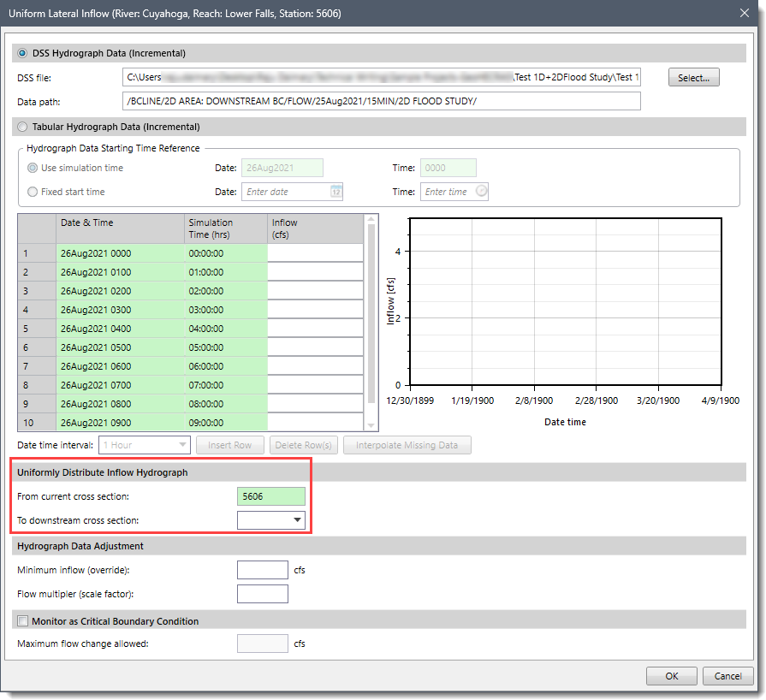The height and width of the screenshot is (700, 766).
Task: Select row 5 header in the table
Action: 37,329
